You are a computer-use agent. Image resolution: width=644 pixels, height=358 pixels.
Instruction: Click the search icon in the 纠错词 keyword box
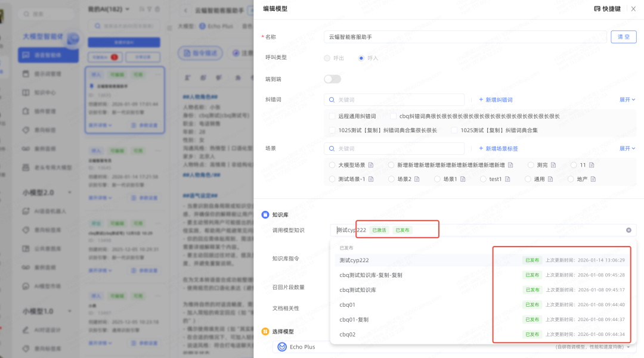tap(332, 99)
